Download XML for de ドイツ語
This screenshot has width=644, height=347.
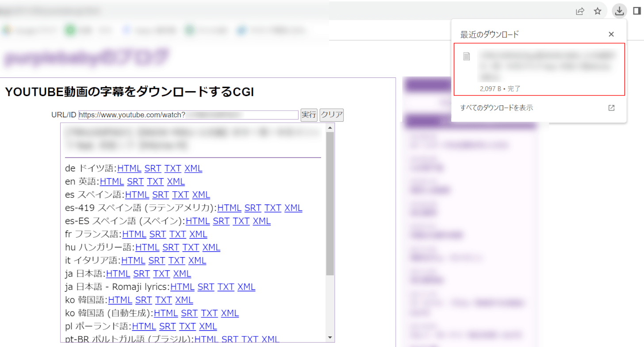point(193,169)
